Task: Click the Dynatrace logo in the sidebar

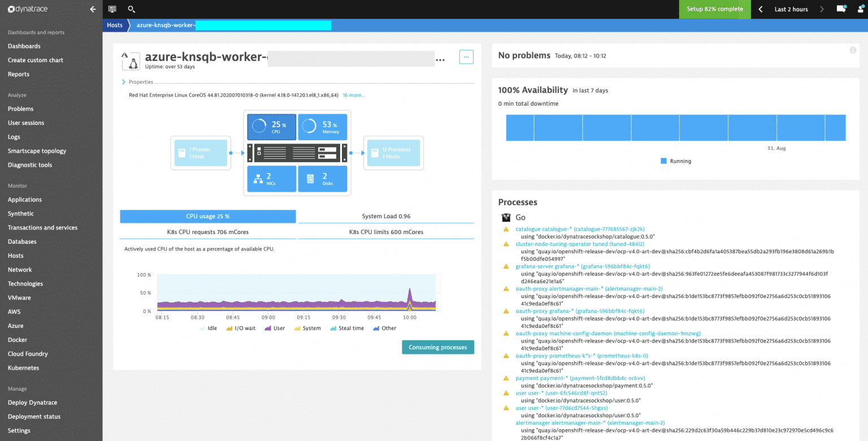Action: point(25,8)
